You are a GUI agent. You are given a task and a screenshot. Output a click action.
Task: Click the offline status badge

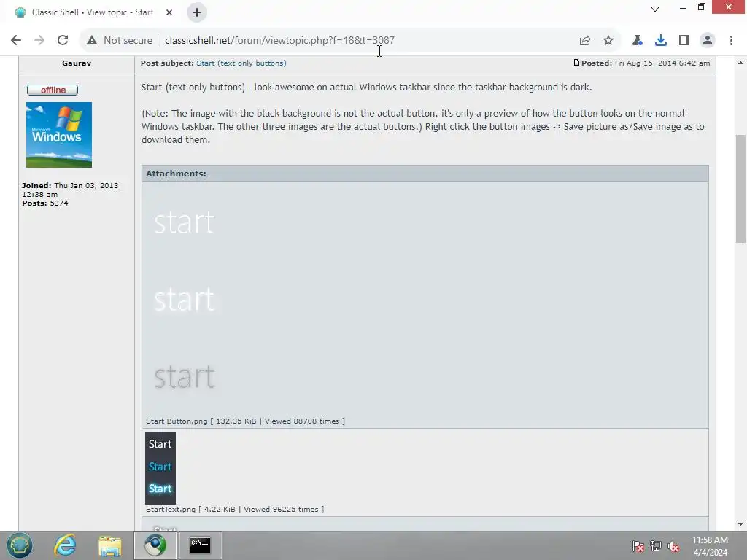coord(53,90)
